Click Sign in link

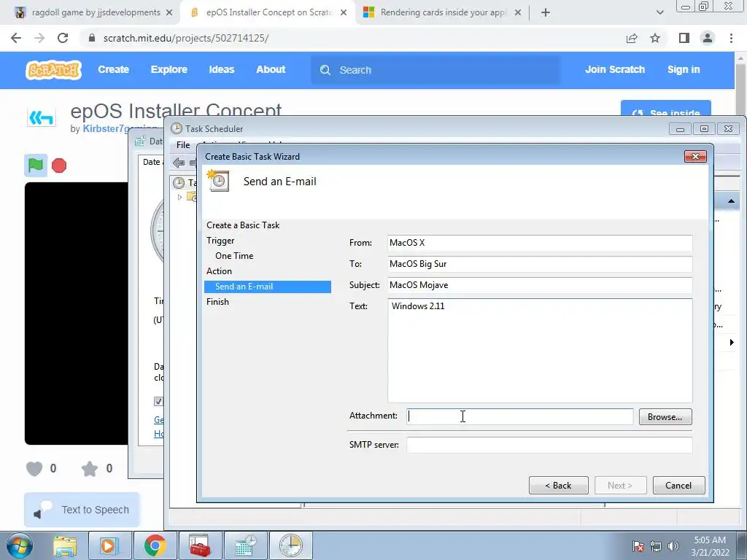click(684, 69)
